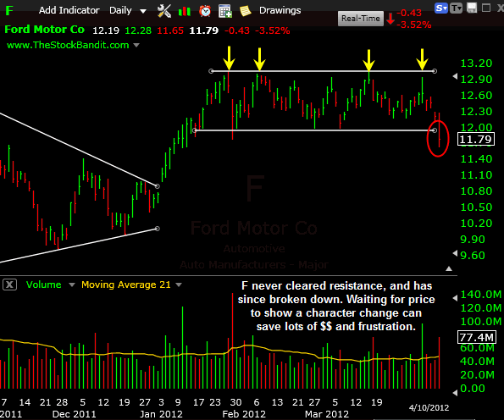Open the yellow sticky notes icon
Viewport: 504px width, 420px height.
(246, 11)
